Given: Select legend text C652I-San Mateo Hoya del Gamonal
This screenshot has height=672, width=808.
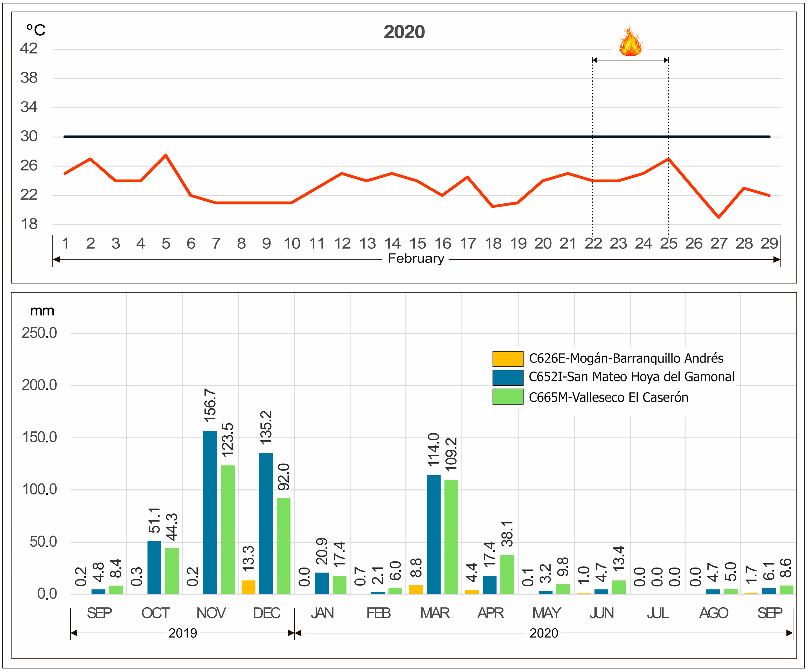Looking at the screenshot, I should pos(631,377).
